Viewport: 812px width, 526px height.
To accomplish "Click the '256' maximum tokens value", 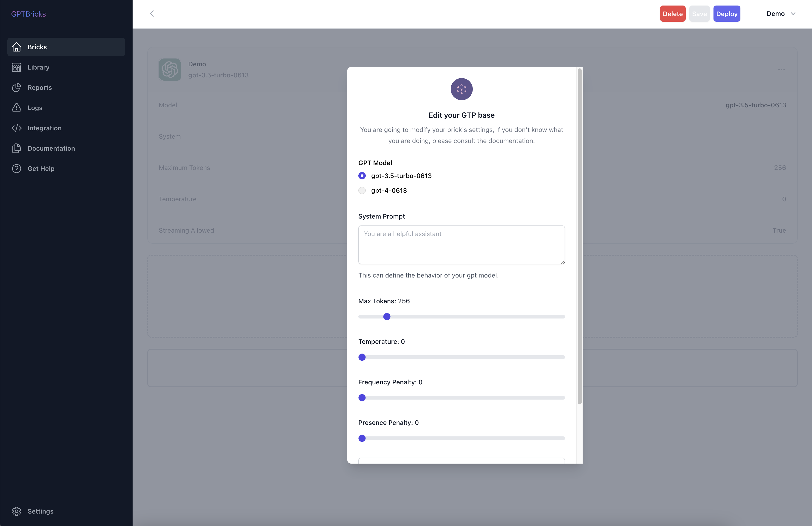I will click(780, 168).
